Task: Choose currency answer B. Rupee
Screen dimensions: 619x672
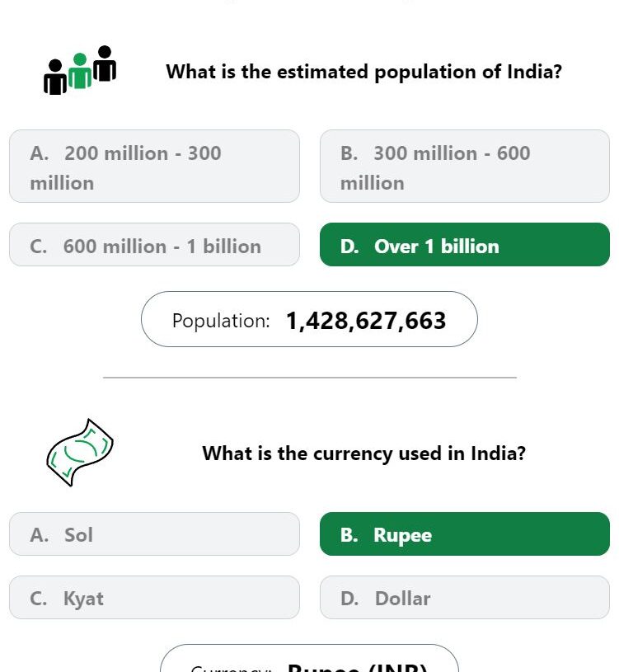Action: 464,534
